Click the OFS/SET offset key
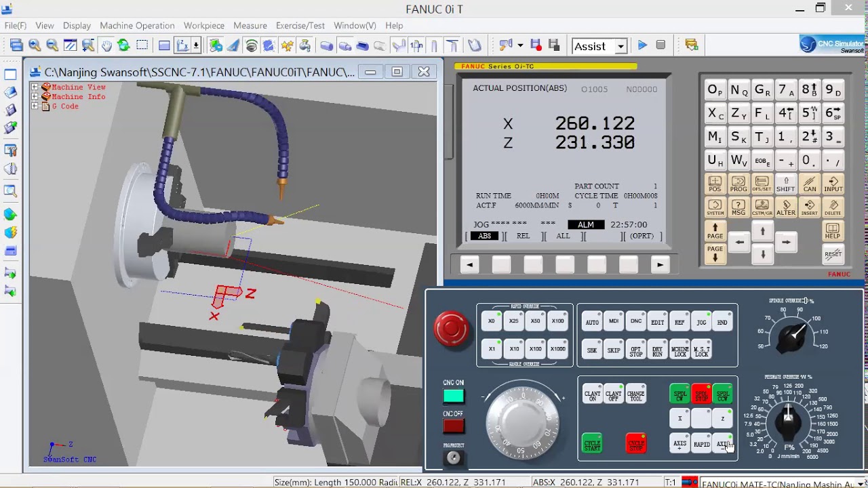 click(762, 184)
